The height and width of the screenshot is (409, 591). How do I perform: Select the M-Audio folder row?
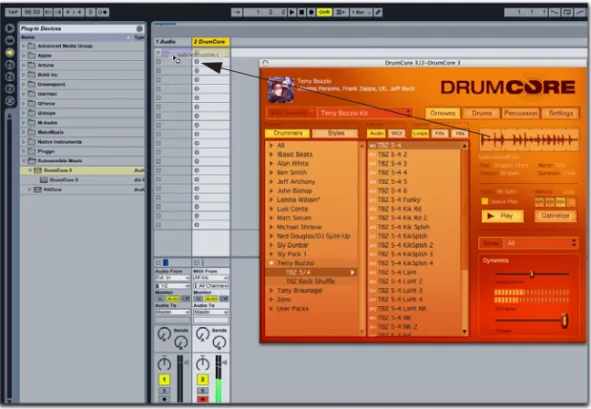82,123
